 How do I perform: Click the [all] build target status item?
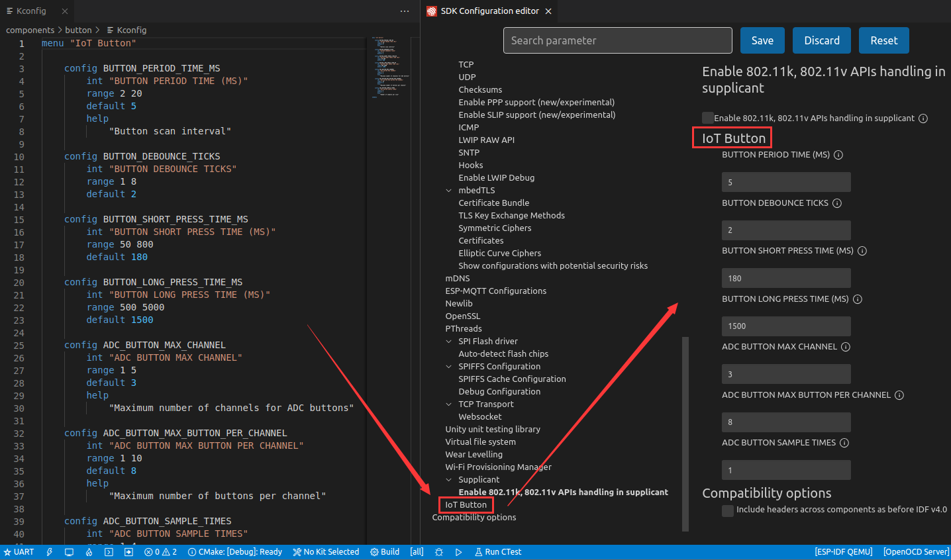417,552
